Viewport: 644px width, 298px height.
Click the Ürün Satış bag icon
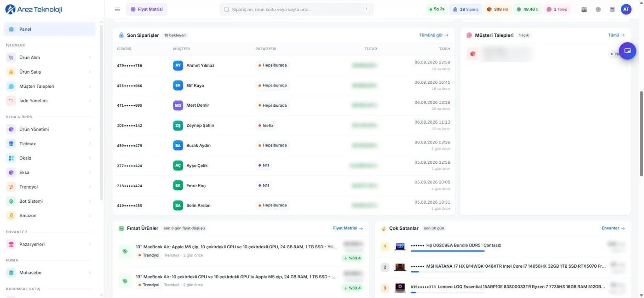point(11,72)
